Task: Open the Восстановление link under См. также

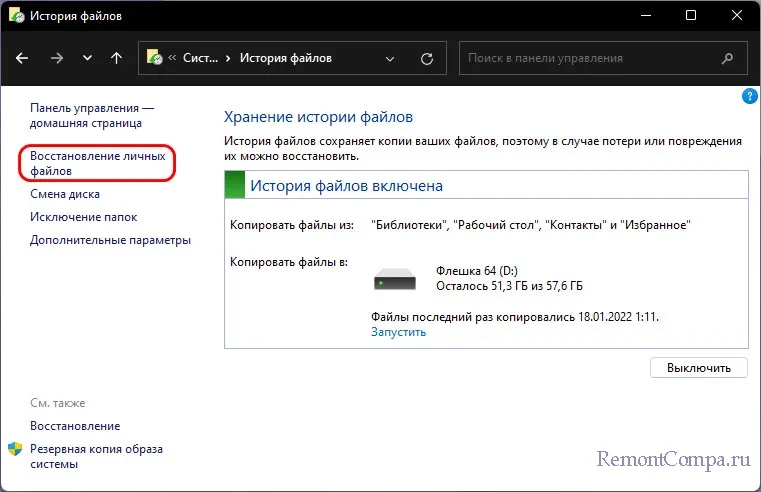Action: pos(75,426)
